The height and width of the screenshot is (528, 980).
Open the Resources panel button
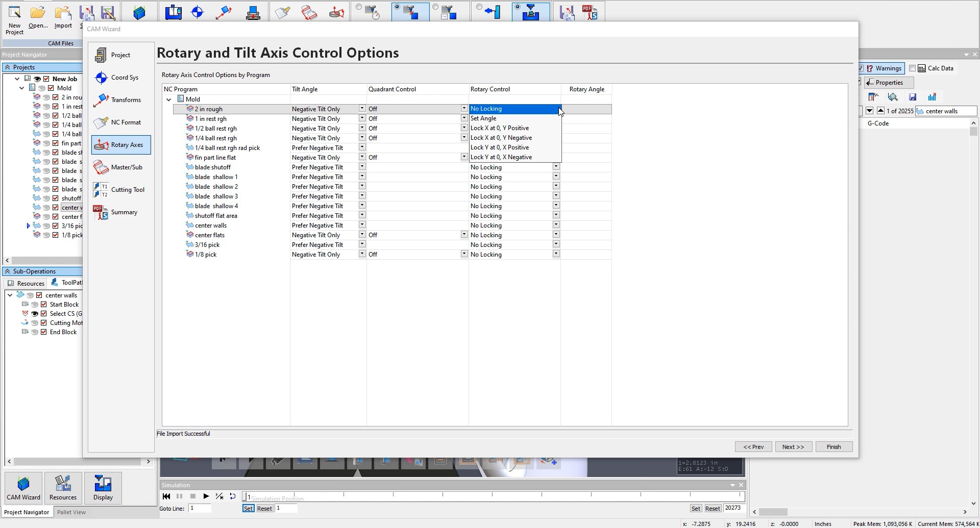(x=63, y=488)
